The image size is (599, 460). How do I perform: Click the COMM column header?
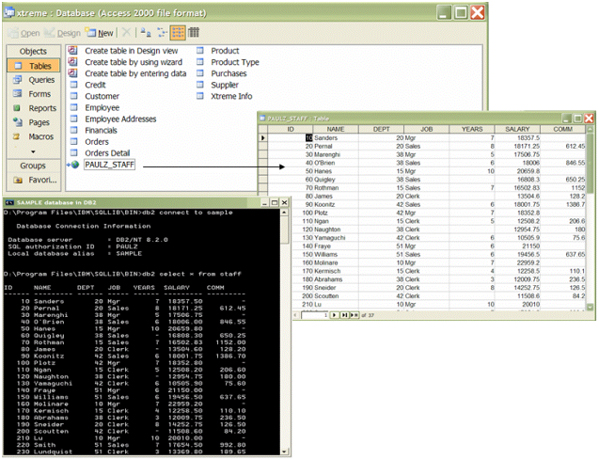(563, 129)
